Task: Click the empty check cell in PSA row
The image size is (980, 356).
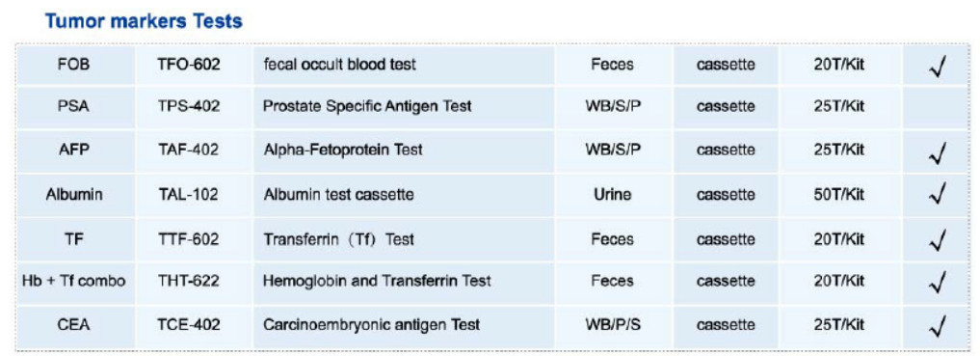Action: click(936, 108)
